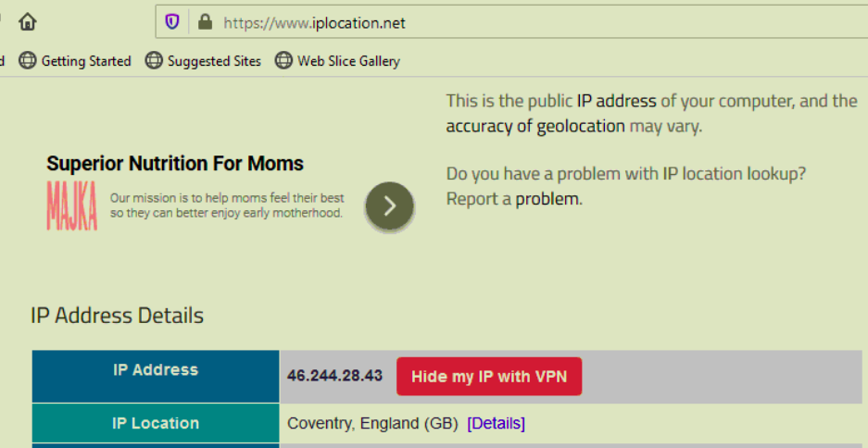Open the tracking protection shield icon
The width and height of the screenshot is (868, 448).
click(x=172, y=21)
